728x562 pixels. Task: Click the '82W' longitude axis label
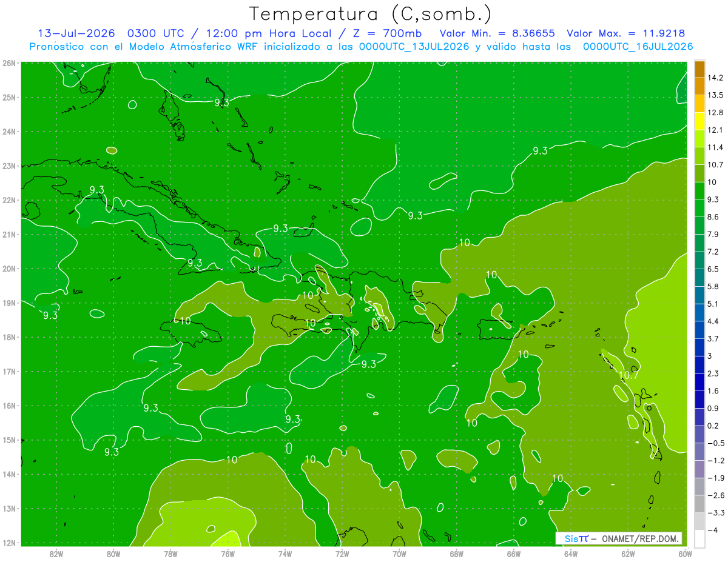pyautogui.click(x=56, y=553)
